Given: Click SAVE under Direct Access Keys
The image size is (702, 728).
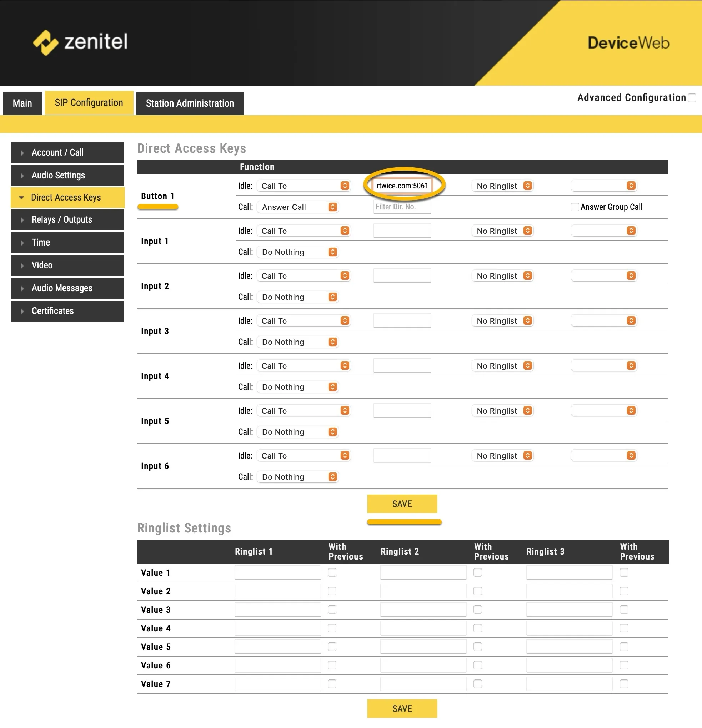Looking at the screenshot, I should [x=402, y=504].
